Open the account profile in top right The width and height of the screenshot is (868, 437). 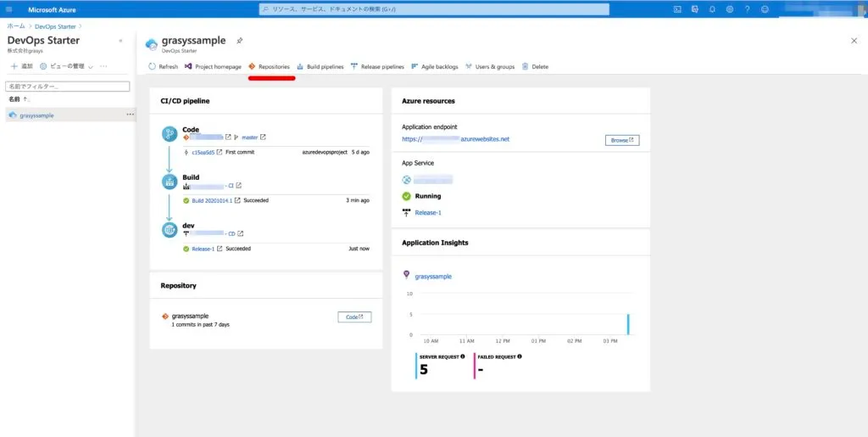tap(824, 8)
